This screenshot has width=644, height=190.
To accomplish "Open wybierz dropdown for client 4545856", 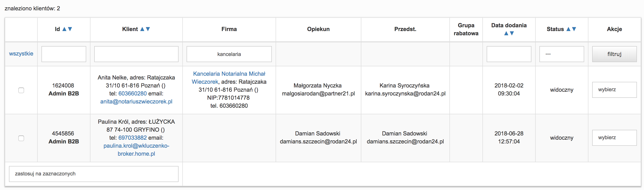I will 614,138.
